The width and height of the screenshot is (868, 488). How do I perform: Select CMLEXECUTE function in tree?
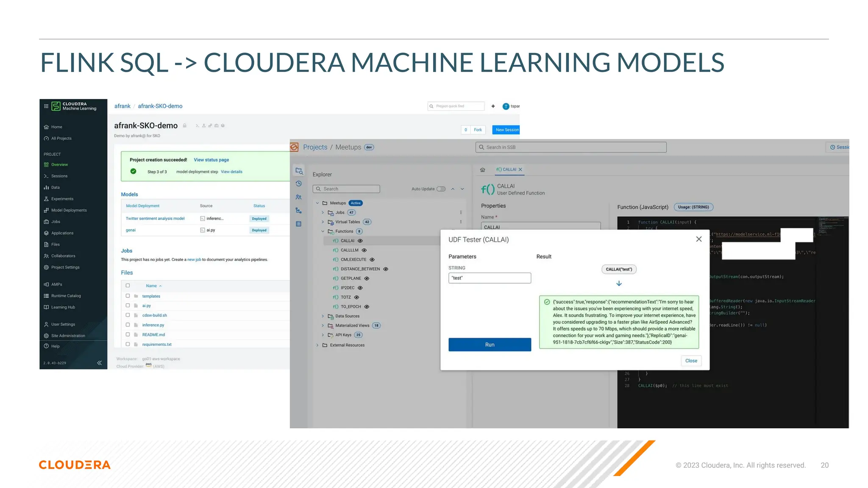point(353,260)
